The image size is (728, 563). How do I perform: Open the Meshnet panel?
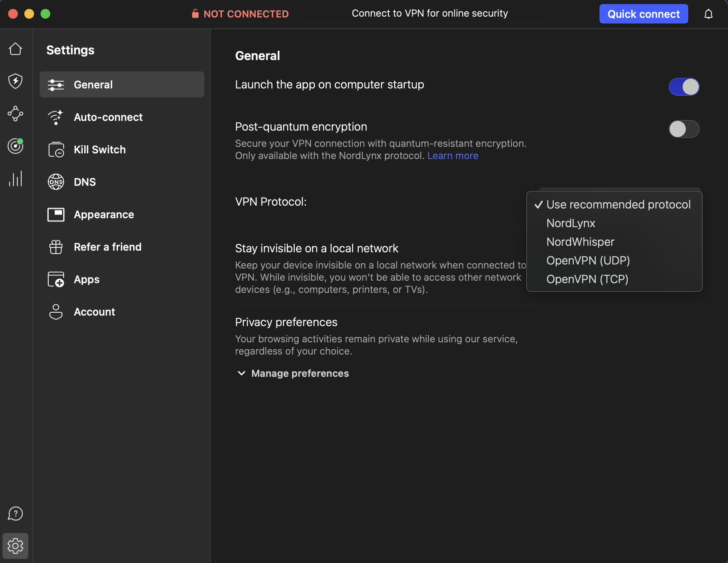click(15, 114)
